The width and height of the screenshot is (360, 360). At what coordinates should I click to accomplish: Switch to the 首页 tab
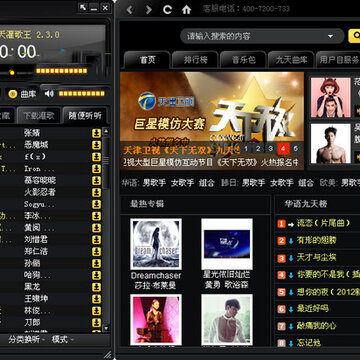147,60
